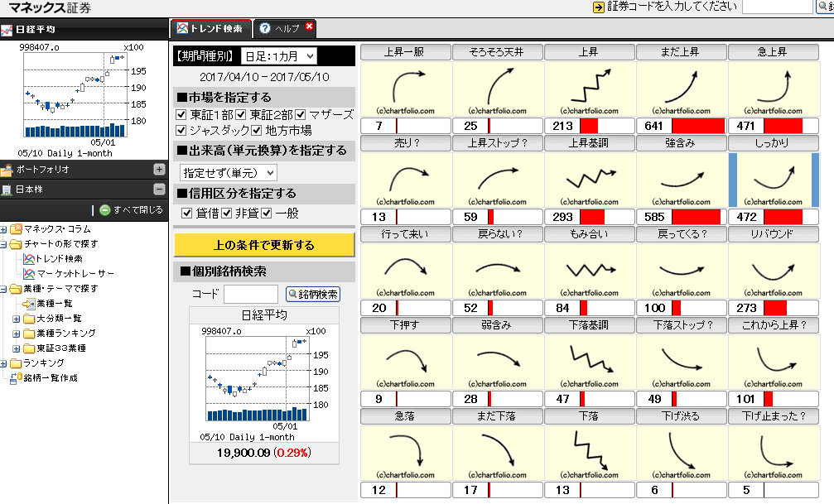
Task: Select the 急上昇 trend pattern chart icon
Action: (x=773, y=91)
